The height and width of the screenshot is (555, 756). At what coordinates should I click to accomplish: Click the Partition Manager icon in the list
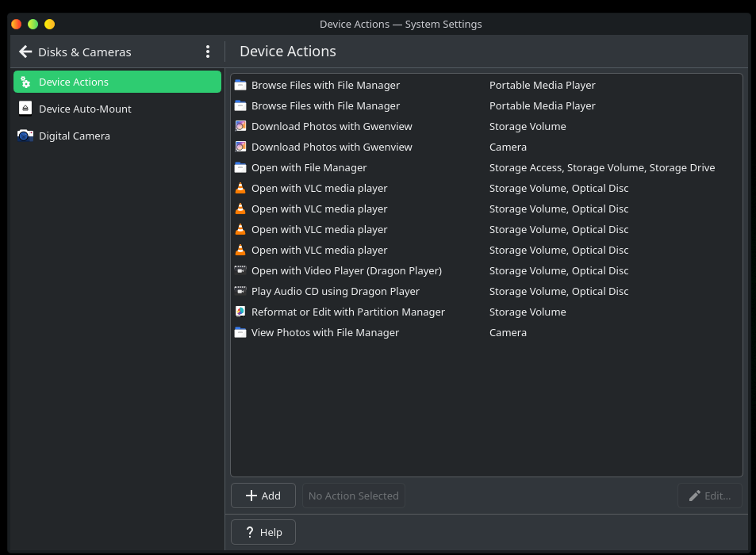point(240,312)
